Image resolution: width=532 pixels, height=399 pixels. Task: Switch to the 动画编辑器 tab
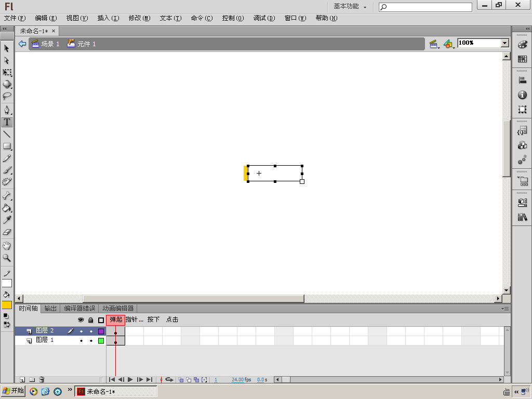click(118, 309)
